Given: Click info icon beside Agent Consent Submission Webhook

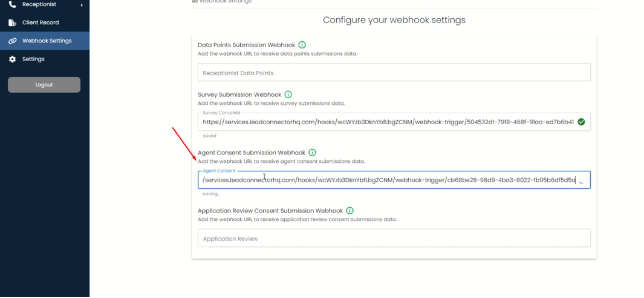Looking at the screenshot, I should (312, 153).
